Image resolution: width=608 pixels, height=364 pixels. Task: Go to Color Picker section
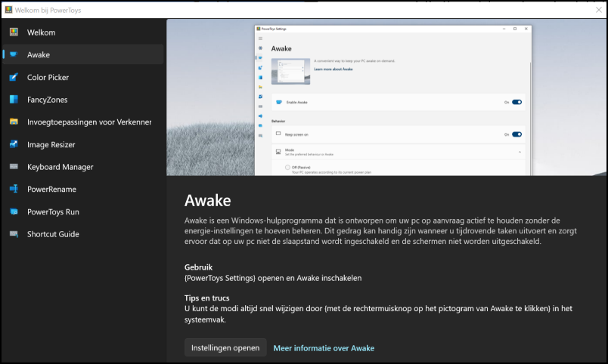pos(83,77)
